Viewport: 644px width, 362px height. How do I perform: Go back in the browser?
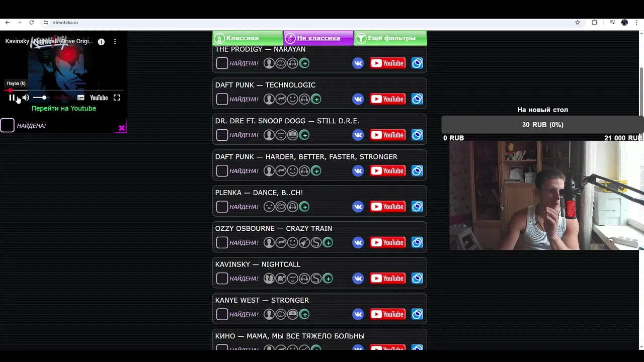click(x=7, y=23)
